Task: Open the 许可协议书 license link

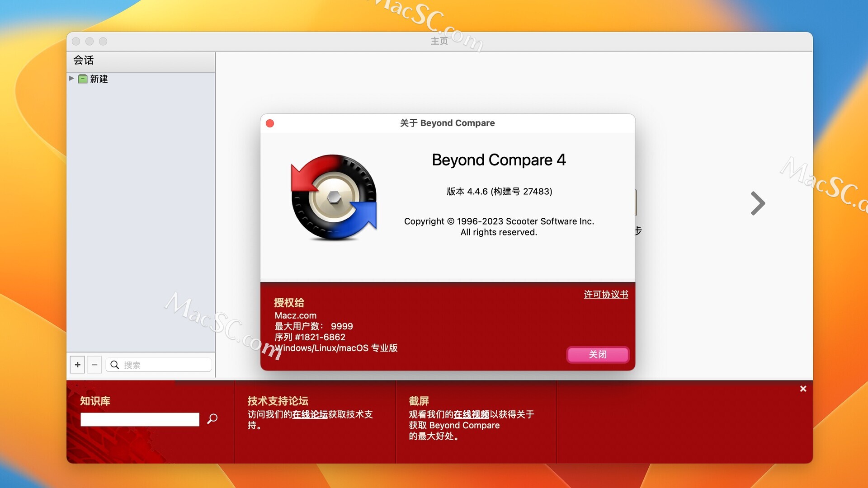Action: click(606, 295)
